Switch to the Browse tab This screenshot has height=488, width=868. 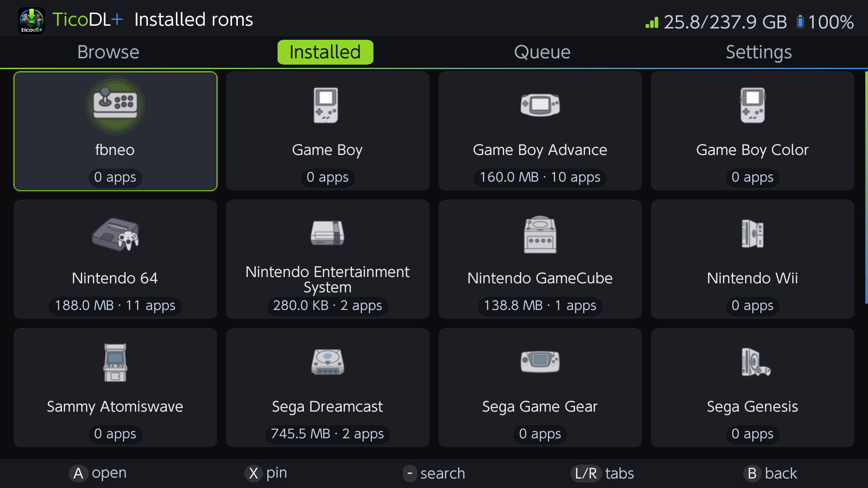pos(108,52)
